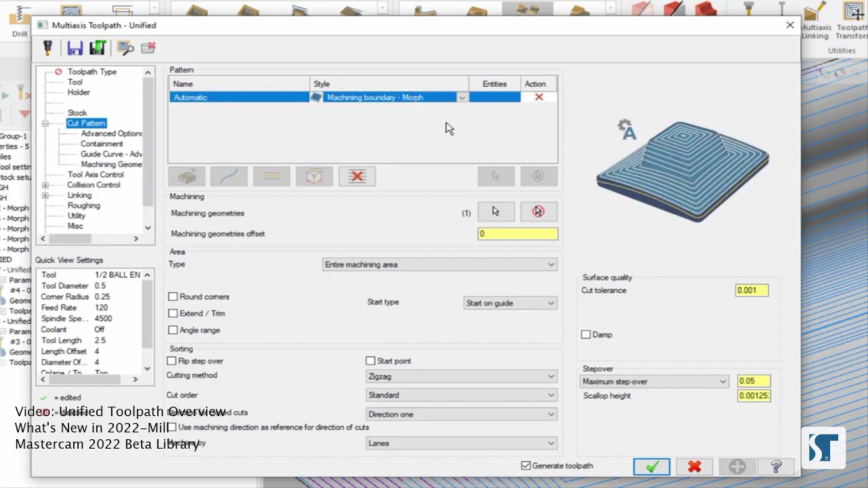This screenshot has height=488, width=868.
Task: Click the Scallop height value field
Action: click(753, 396)
